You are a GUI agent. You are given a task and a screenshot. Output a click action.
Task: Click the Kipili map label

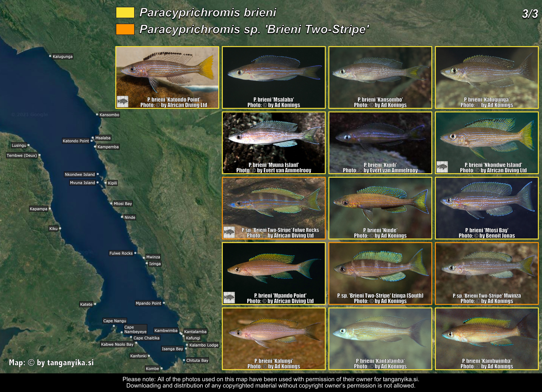click(x=112, y=183)
